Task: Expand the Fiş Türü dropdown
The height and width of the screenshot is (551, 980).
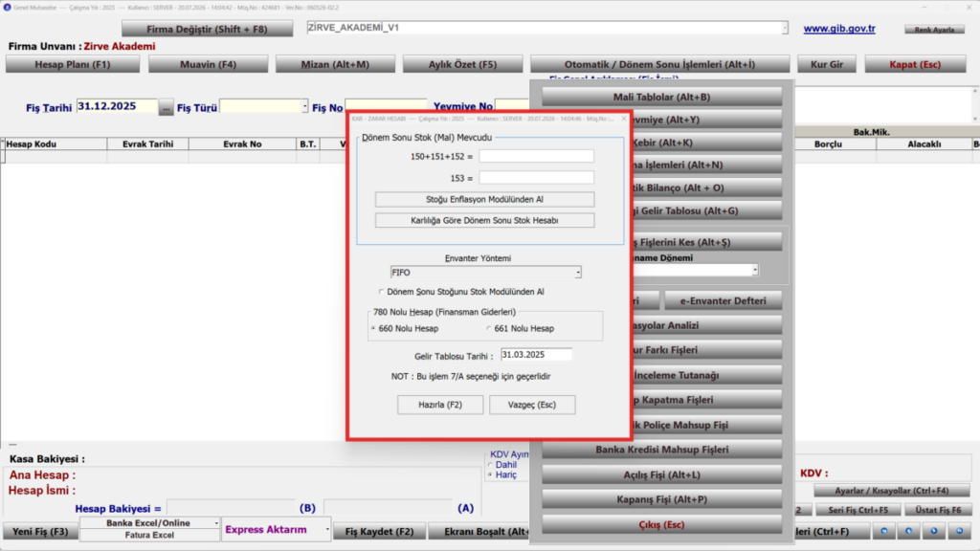Action: (304, 107)
